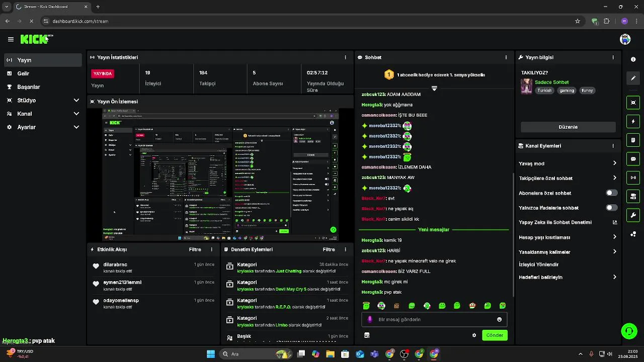Open Hesap yaşı kısıtlaması options arrow

pyautogui.click(x=614, y=237)
